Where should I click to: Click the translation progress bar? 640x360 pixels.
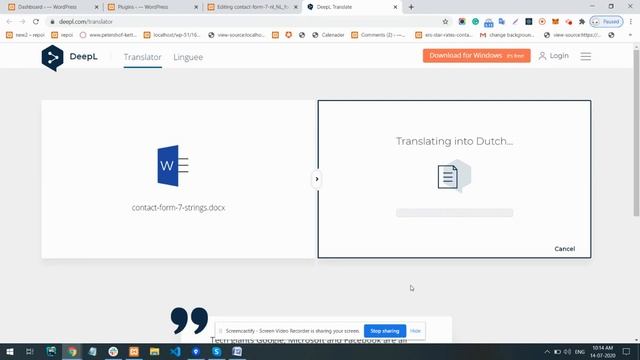(x=454, y=213)
